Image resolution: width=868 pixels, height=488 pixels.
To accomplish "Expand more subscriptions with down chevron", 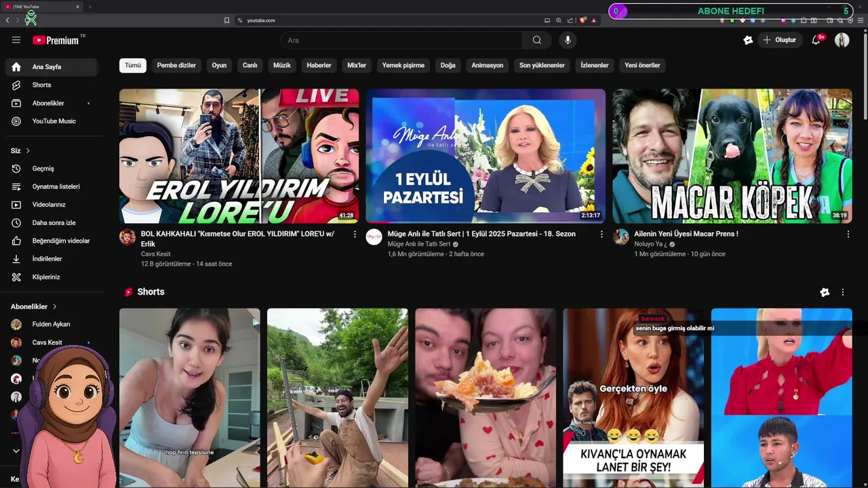I will pos(16,451).
